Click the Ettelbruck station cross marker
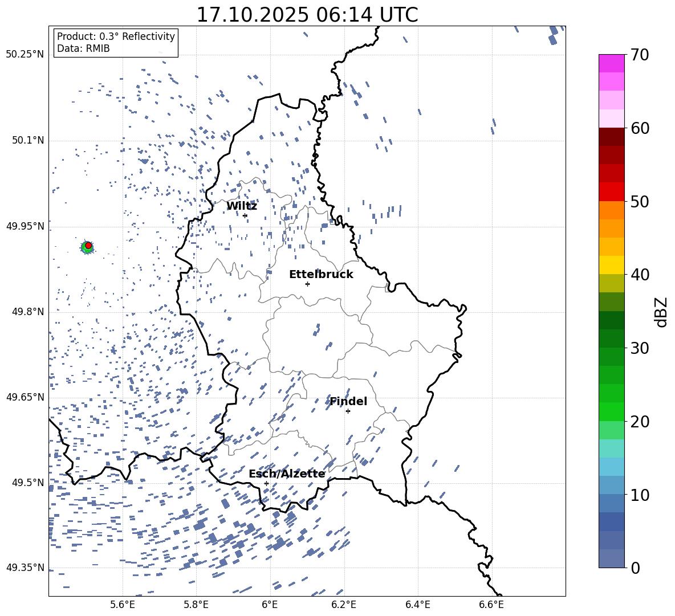Viewport: 675px width, 616px height. [307, 284]
